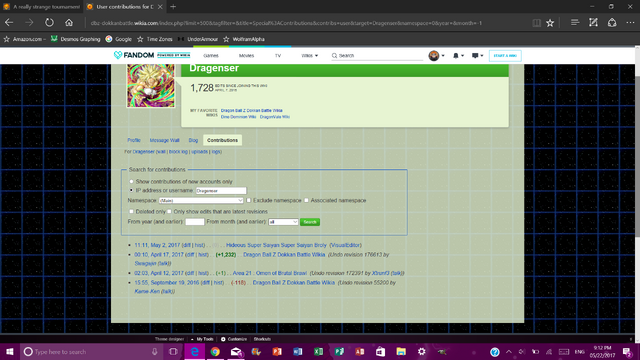640x360 pixels.
Task: Open the TV menu item
Action: [x=278, y=56]
